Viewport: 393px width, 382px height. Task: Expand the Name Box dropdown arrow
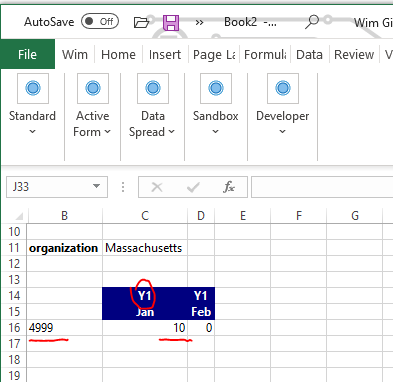pyautogui.click(x=96, y=186)
